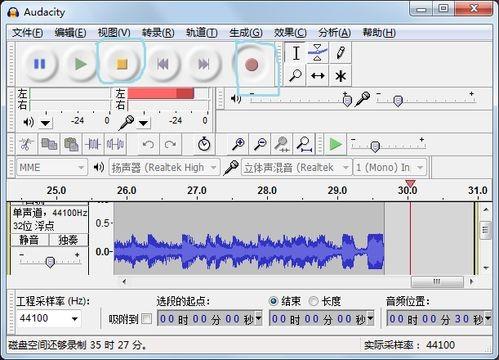
Task: Enable the 吸附到 snap checkbox
Action: (x=147, y=319)
